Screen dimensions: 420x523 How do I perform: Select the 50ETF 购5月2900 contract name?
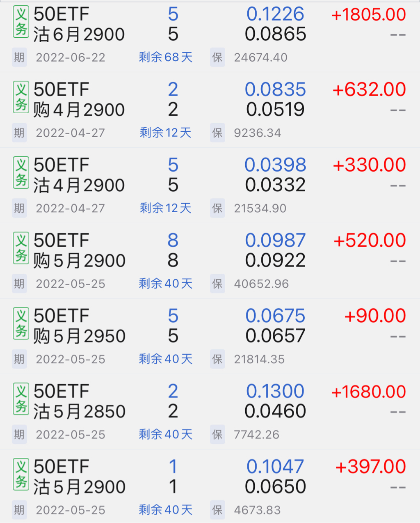tap(79, 251)
